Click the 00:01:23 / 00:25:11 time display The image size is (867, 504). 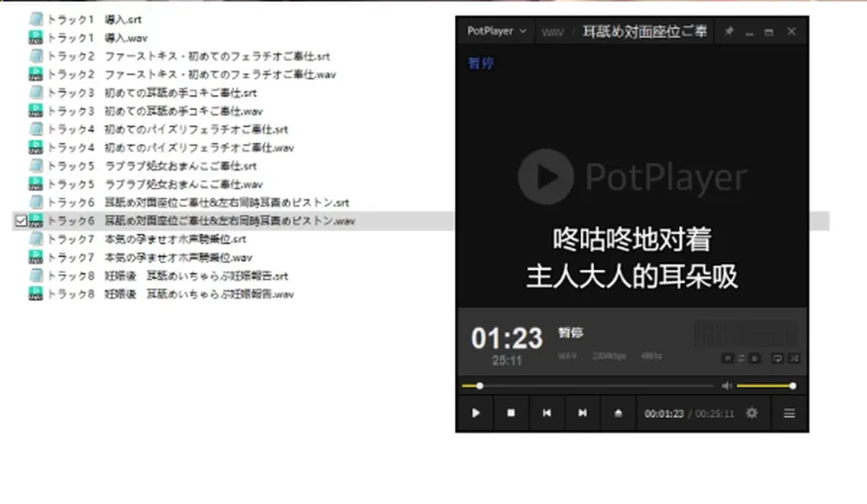[689, 414]
